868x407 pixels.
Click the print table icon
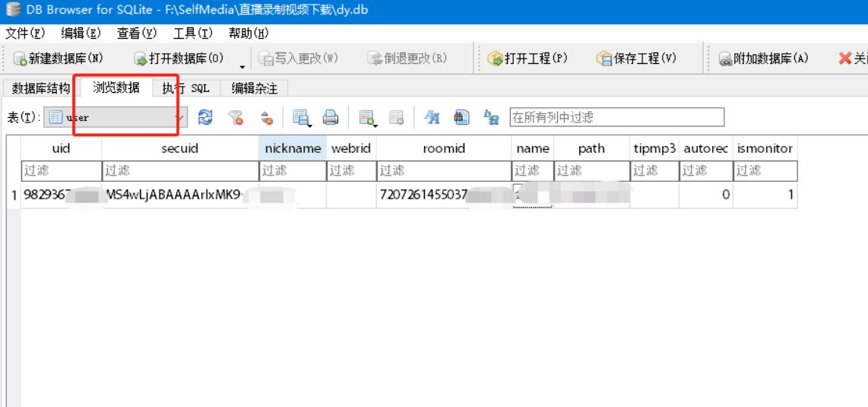[331, 117]
